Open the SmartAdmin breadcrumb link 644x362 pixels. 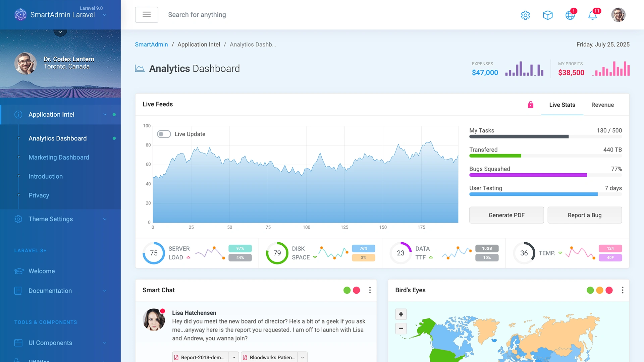pyautogui.click(x=151, y=44)
